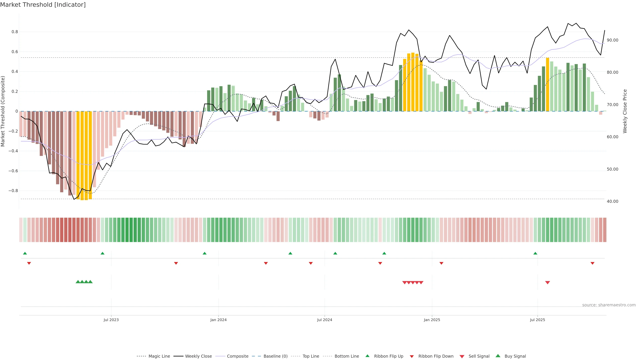Click the Sell Signal legend triangle icon
Screen dimensions: 644x362
[x=462, y=356]
